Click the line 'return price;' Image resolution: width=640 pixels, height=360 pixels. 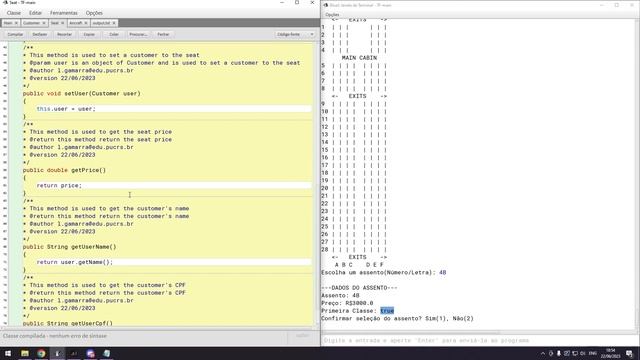(x=59, y=186)
